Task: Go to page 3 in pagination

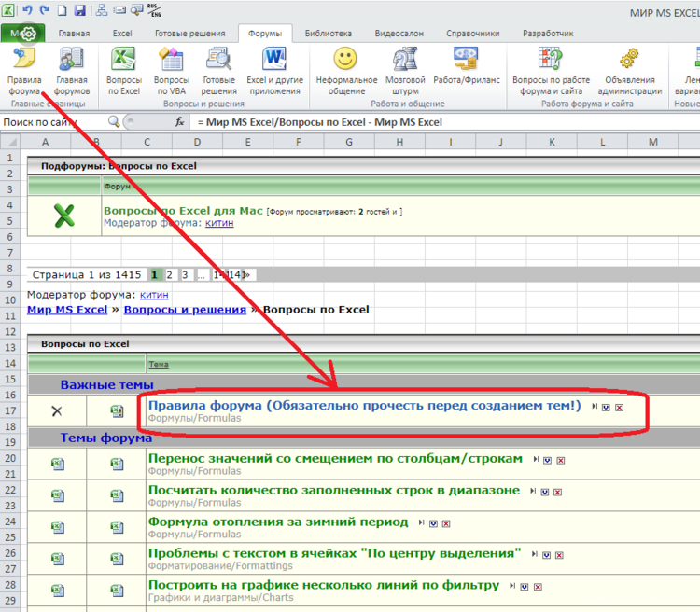Action: [185, 274]
